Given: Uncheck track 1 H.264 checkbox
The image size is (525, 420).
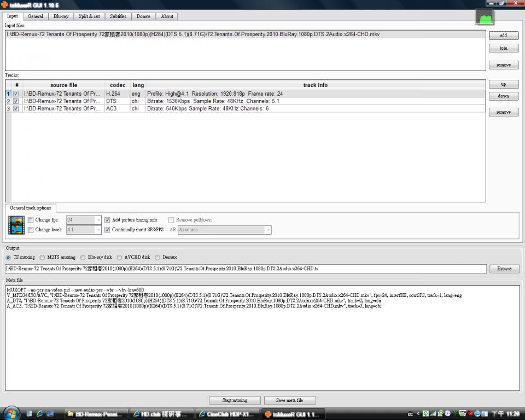Looking at the screenshot, I should [16, 94].
